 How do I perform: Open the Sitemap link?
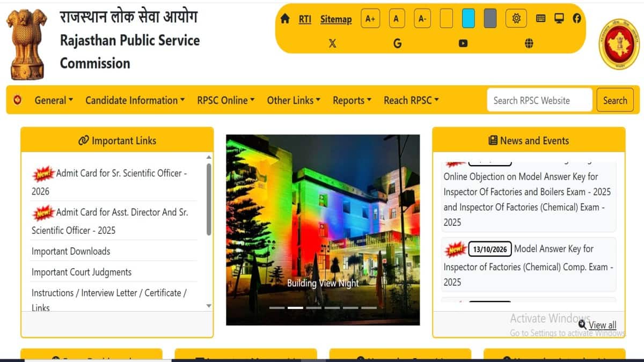336,19
